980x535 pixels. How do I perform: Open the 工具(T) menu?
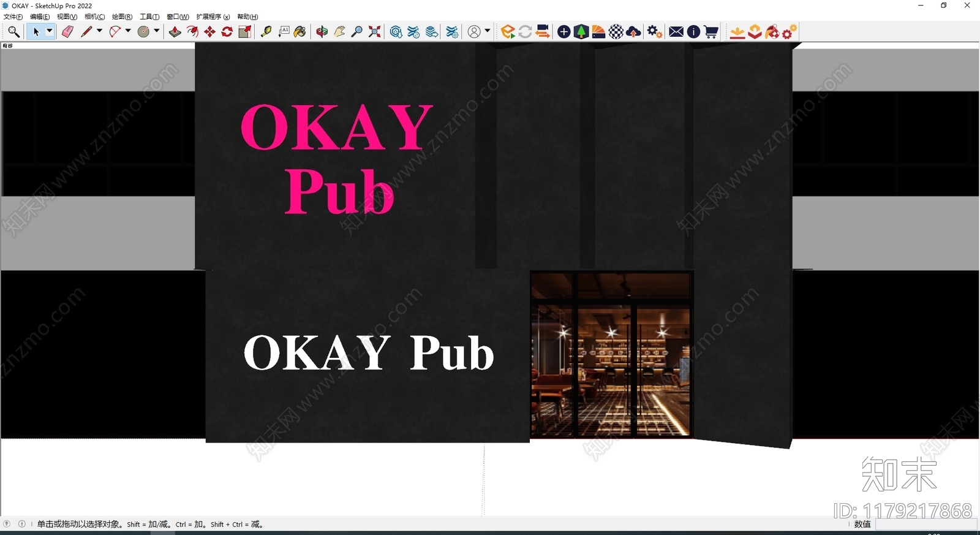(x=149, y=17)
